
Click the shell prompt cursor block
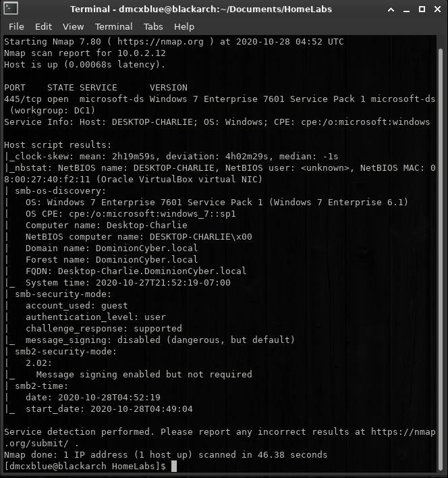[x=174, y=466]
